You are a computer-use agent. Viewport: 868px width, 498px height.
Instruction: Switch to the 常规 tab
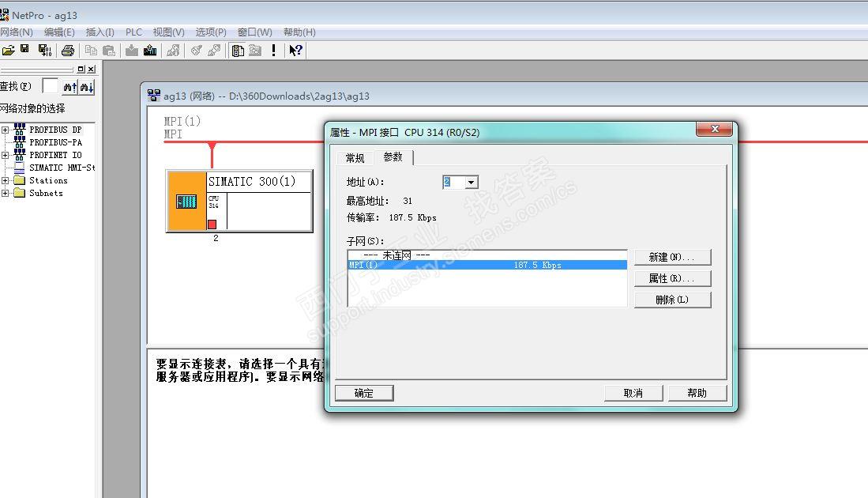(354, 157)
